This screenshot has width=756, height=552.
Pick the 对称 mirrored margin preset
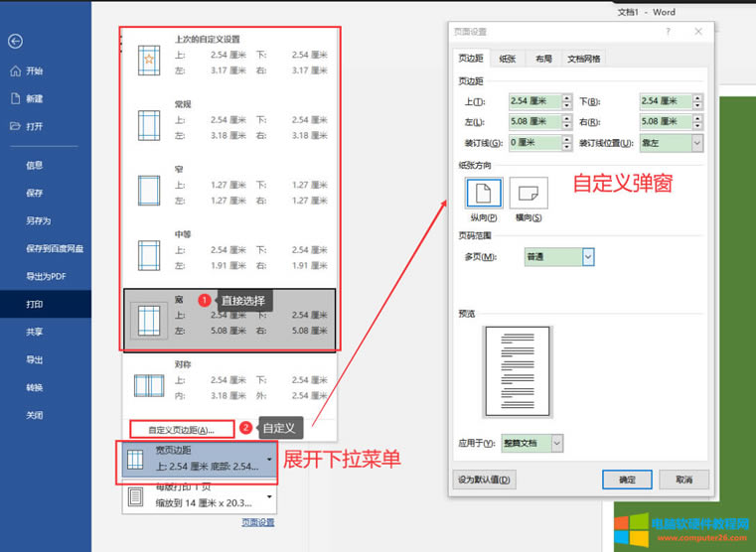click(x=148, y=384)
